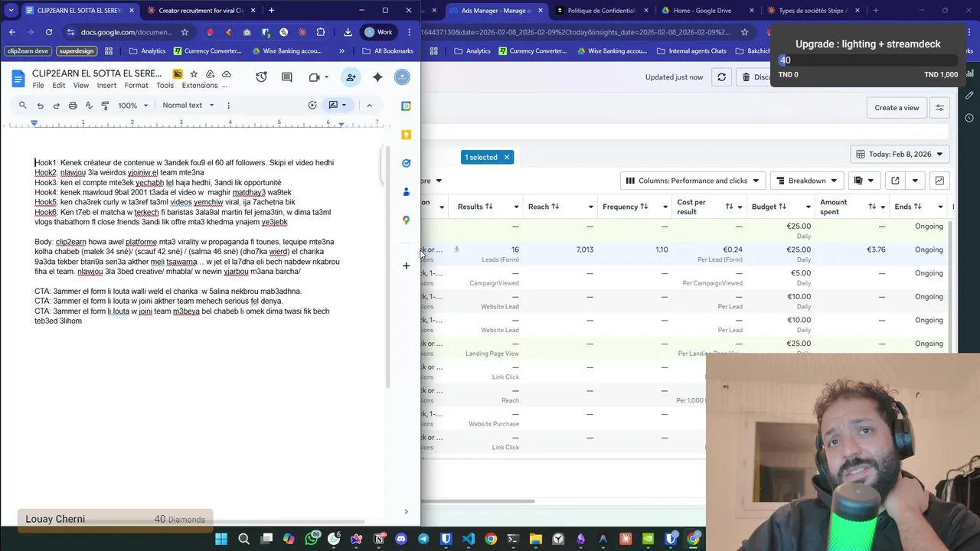Click Docs vertical scrollbar
This screenshot has height=551, width=980.
(x=388, y=268)
